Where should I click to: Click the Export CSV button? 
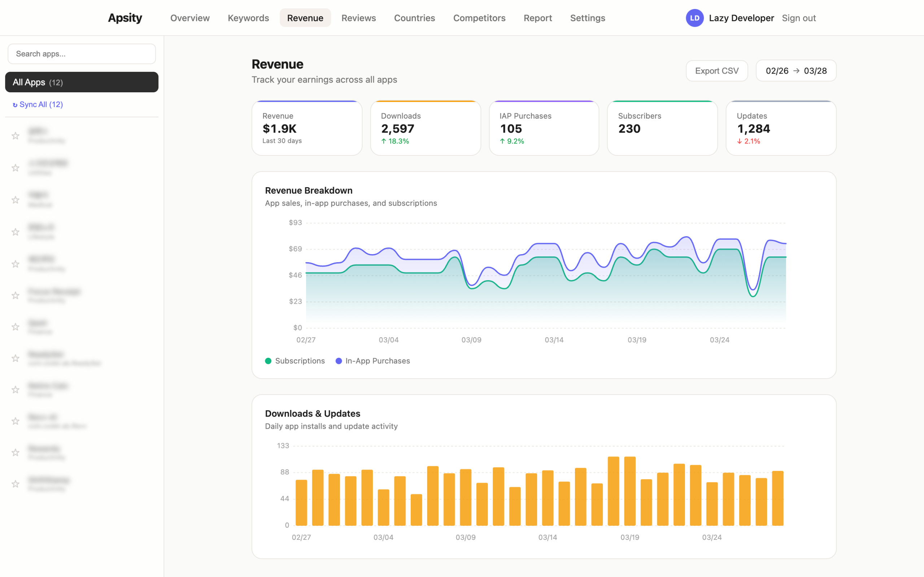coord(717,71)
